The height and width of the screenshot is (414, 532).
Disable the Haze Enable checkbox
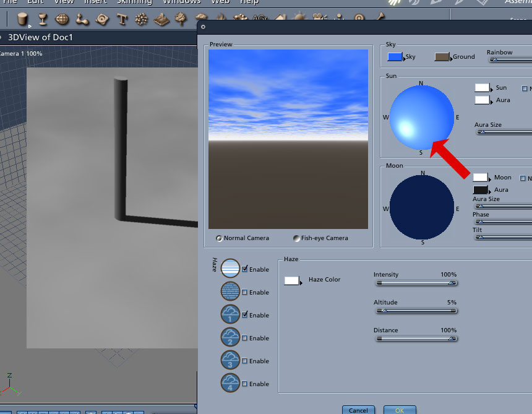(x=244, y=269)
